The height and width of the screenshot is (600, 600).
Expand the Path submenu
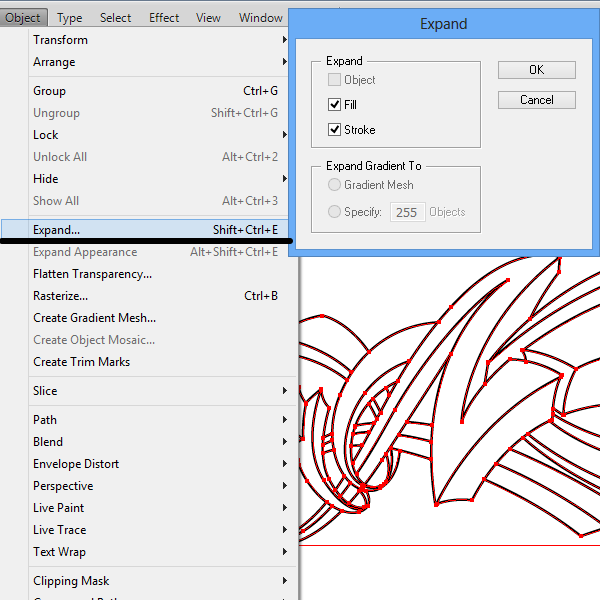point(45,420)
